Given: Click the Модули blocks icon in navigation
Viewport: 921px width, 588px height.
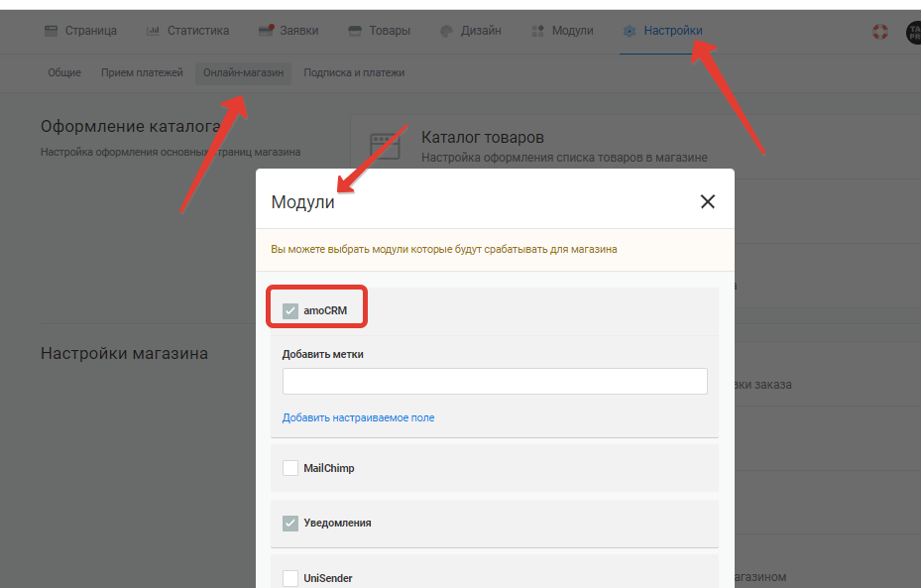Looking at the screenshot, I should click(x=537, y=31).
